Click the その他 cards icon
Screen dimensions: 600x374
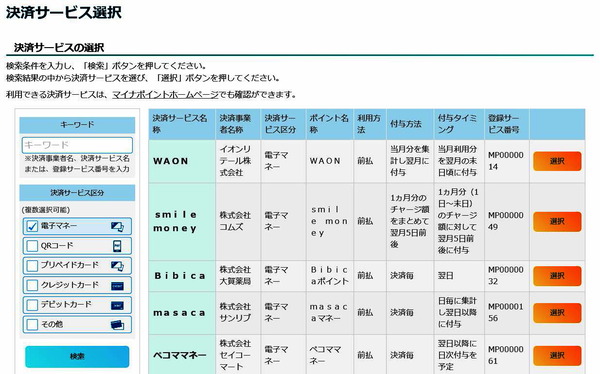click(x=117, y=325)
